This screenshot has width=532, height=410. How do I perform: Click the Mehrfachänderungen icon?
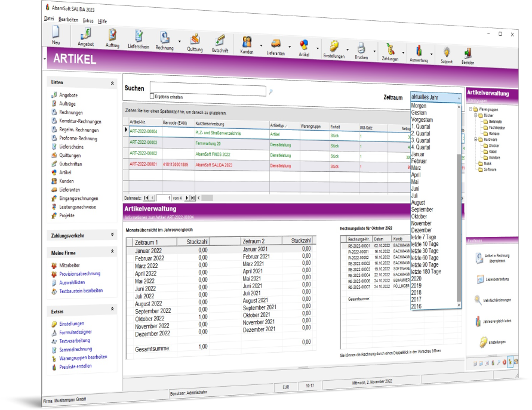478,300
